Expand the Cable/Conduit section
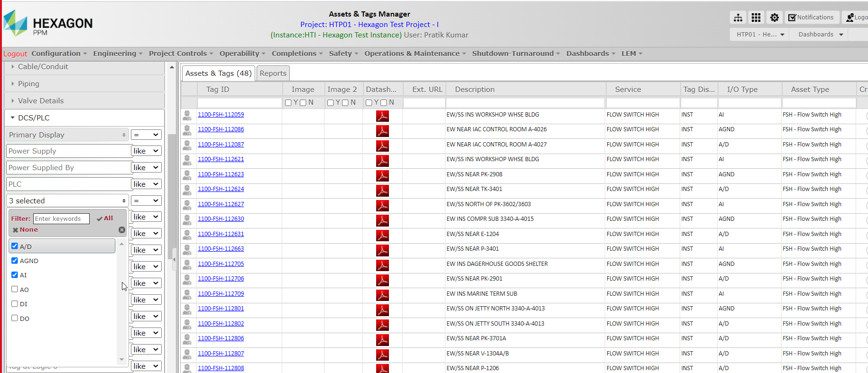 (x=85, y=67)
